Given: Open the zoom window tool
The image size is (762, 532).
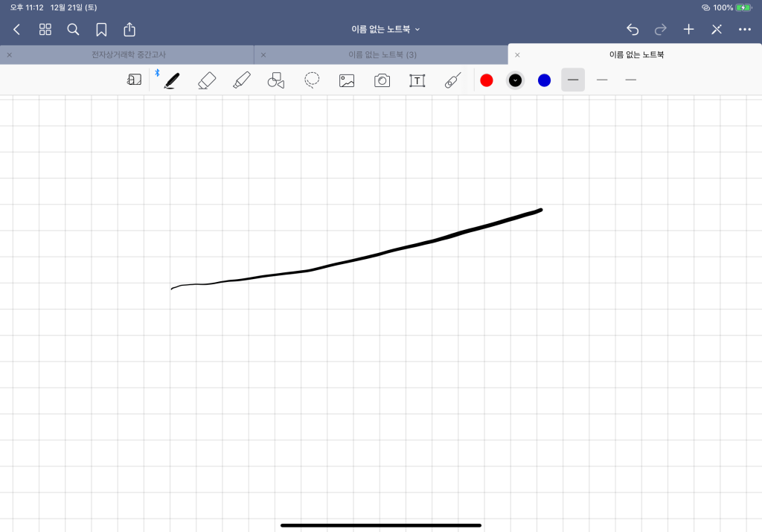Looking at the screenshot, I should tap(134, 80).
